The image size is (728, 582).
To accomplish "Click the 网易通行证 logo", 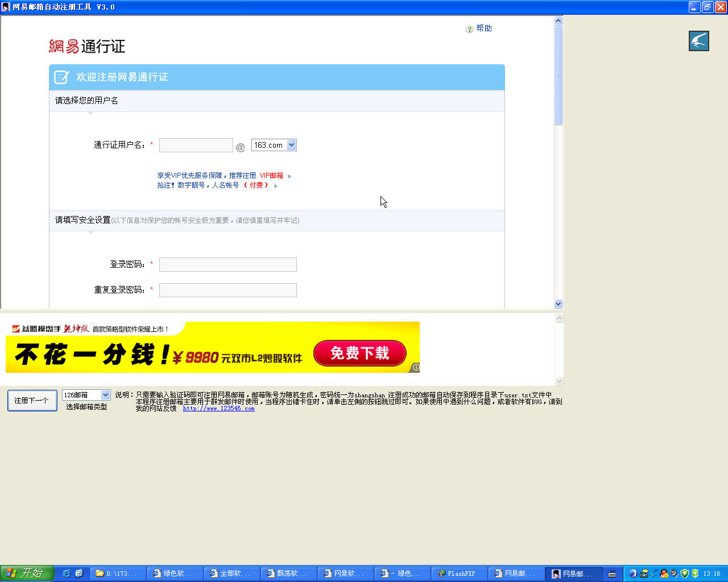I will 87,46.
